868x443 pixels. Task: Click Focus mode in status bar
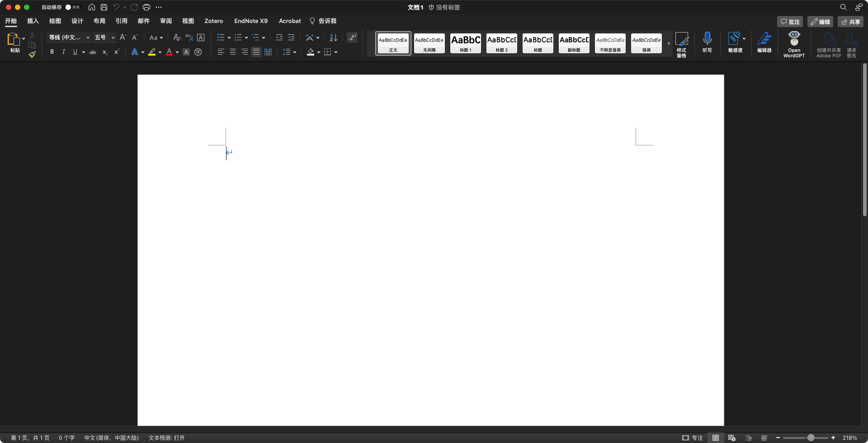pyautogui.click(x=693, y=438)
